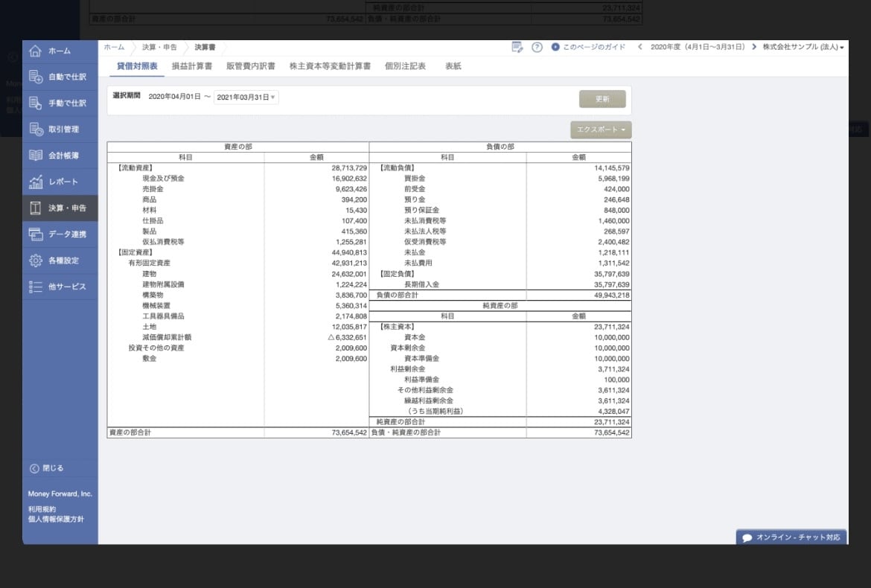Screen dimensions: 871x588
Task: Open the 株主資本等変動計算書 tab
Action: coord(330,66)
